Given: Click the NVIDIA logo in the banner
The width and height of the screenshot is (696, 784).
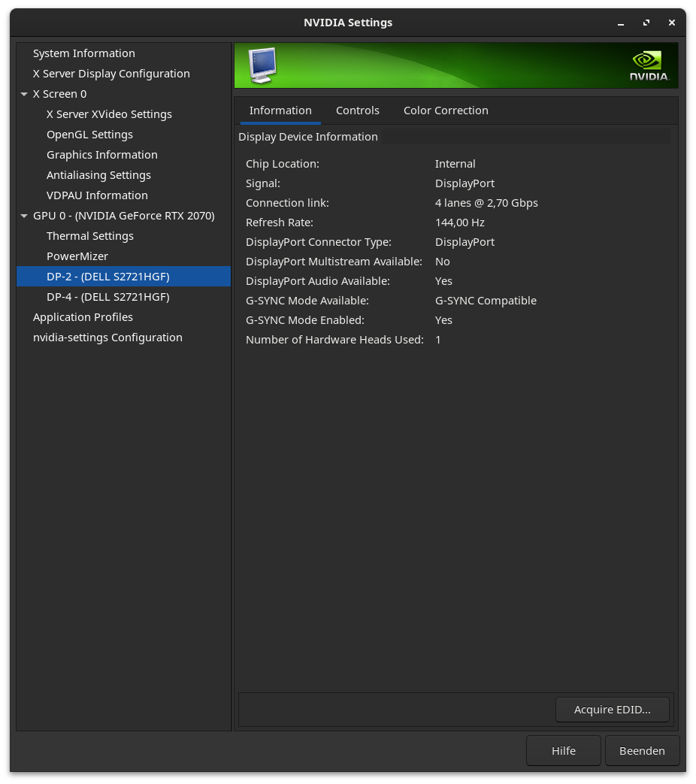Looking at the screenshot, I should pyautogui.click(x=649, y=65).
